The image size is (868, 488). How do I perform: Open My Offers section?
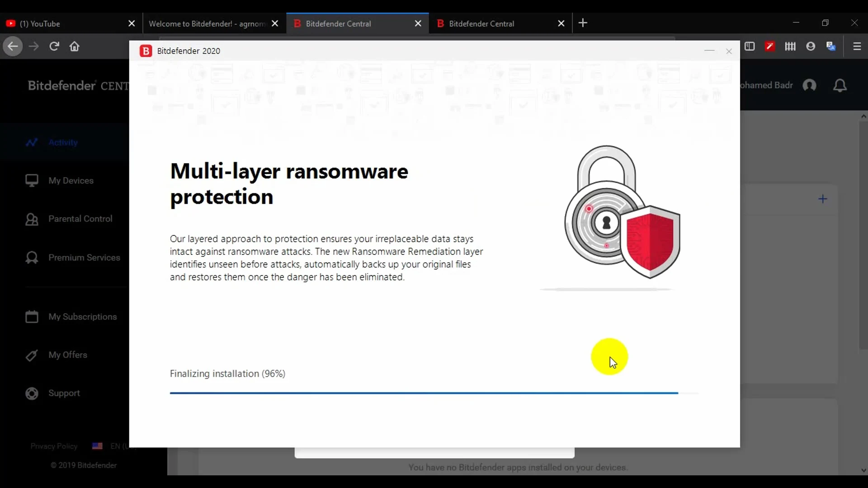pyautogui.click(x=68, y=355)
